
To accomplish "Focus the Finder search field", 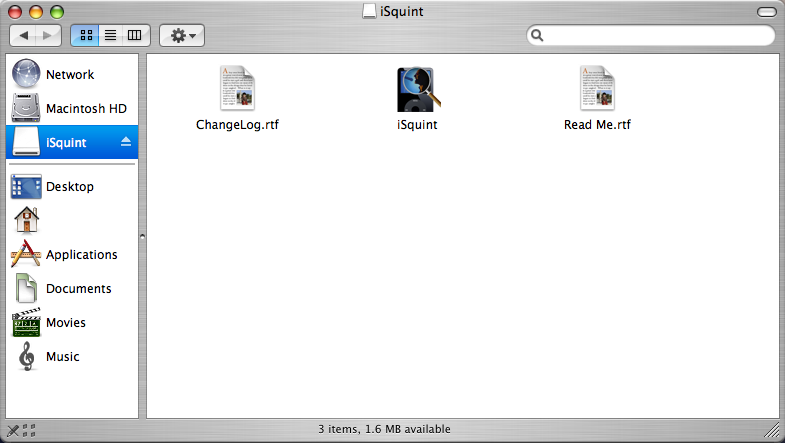I will coord(651,35).
